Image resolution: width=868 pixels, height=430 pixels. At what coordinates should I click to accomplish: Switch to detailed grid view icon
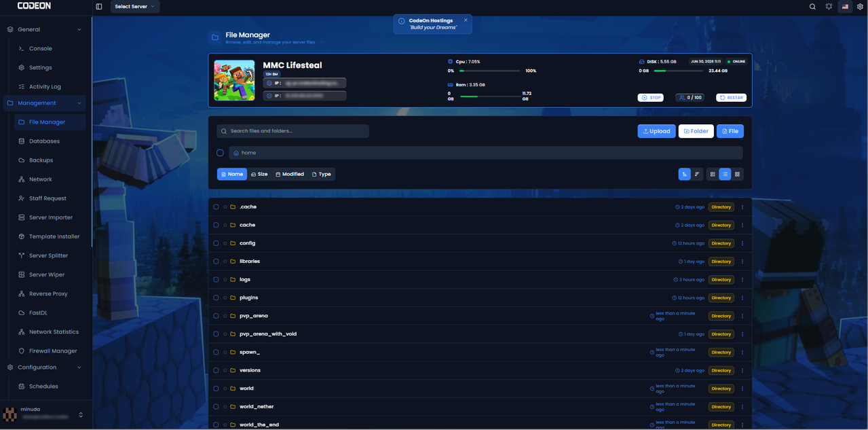713,175
